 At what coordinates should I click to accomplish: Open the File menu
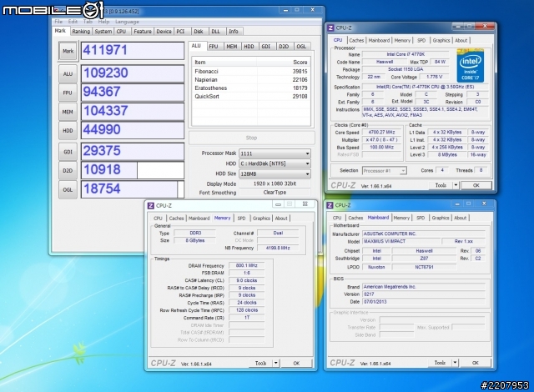click(58, 22)
